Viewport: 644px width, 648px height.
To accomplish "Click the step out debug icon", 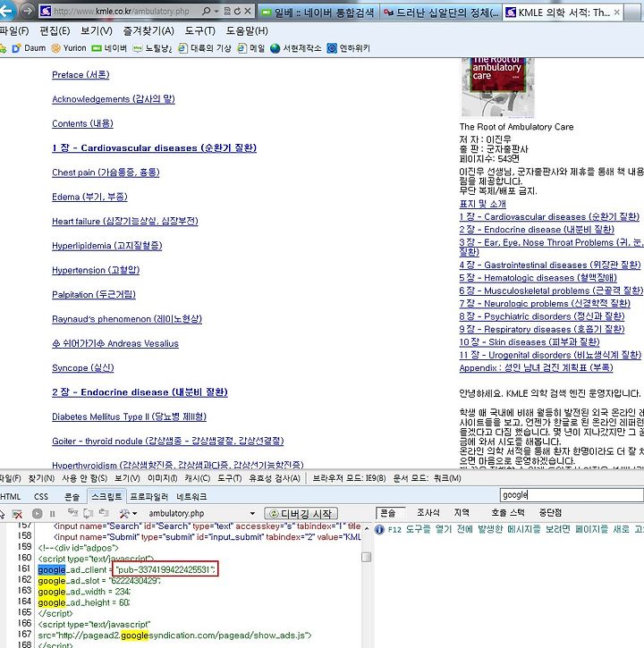I will 104,513.
